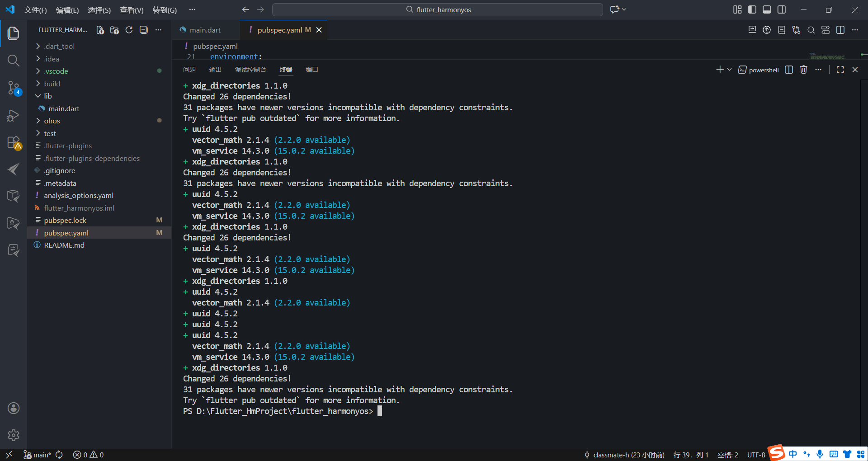The image size is (868, 461).
Task: Show more menu bar items
Action: coord(192,9)
